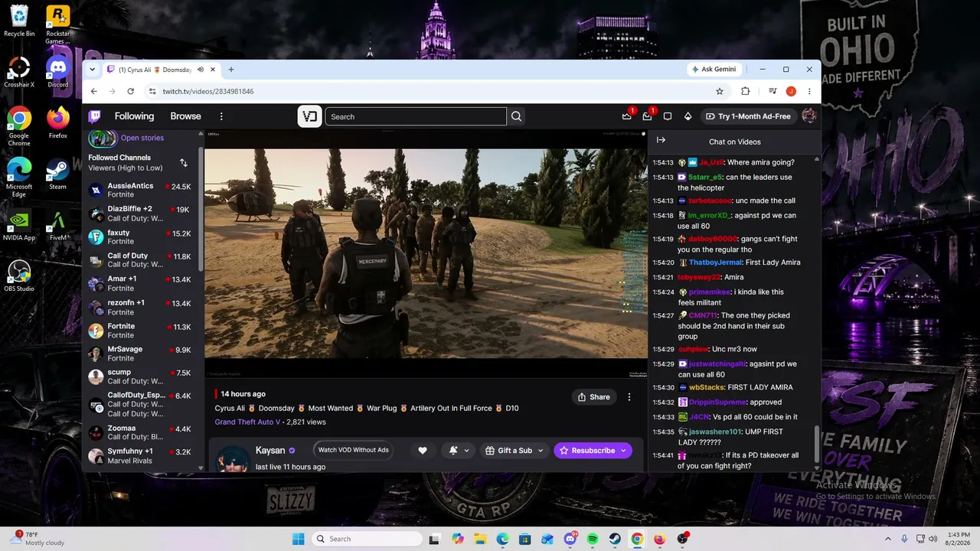Click the Ask Gemini button

[x=714, y=69]
